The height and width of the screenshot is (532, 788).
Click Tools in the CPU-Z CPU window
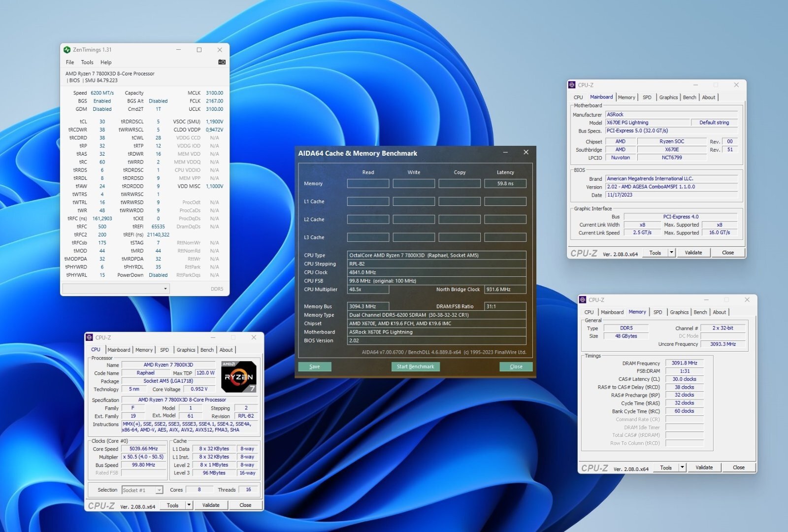click(172, 505)
